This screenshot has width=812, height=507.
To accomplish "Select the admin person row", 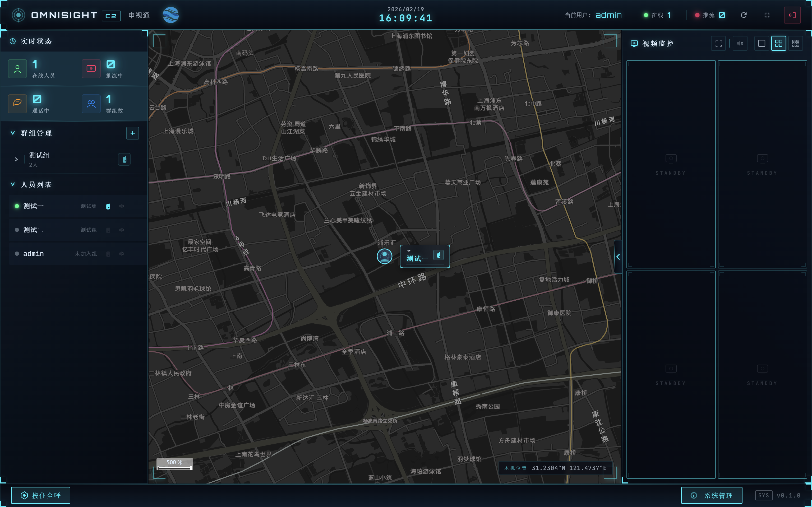I will [78, 254].
